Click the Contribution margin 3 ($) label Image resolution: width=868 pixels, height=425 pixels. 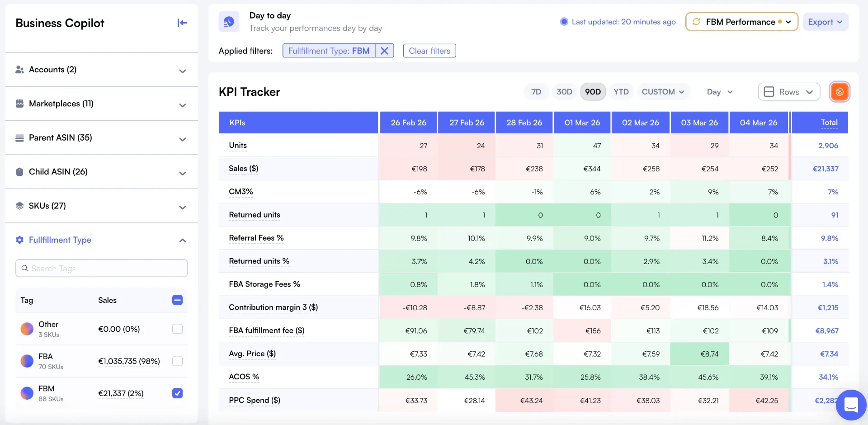click(x=274, y=307)
